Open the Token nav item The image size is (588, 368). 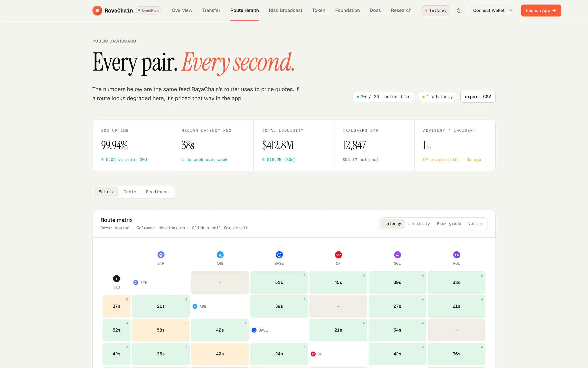(318, 11)
